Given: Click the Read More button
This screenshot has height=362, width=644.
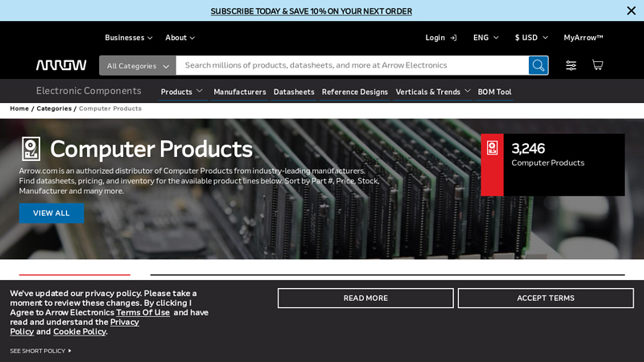Looking at the screenshot, I should pyautogui.click(x=365, y=298).
